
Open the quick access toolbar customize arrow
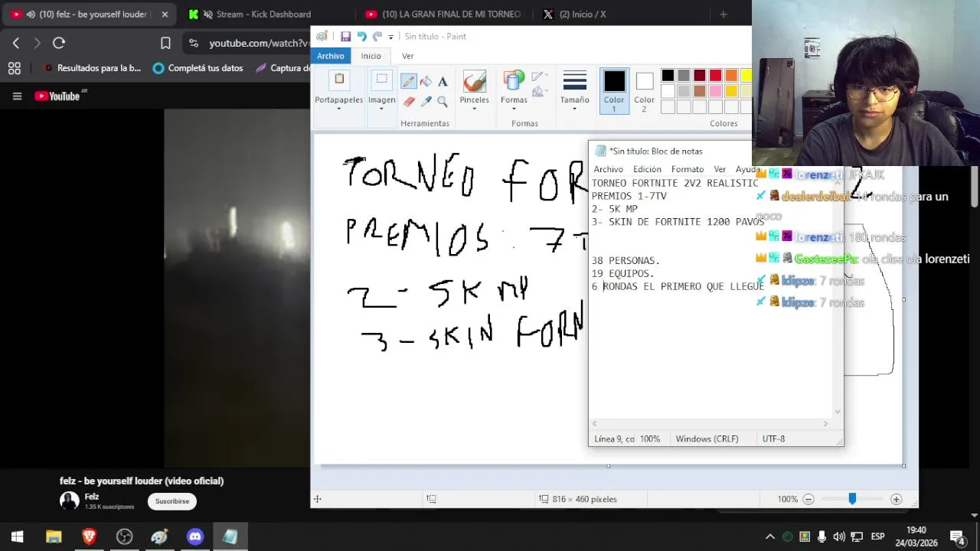390,37
